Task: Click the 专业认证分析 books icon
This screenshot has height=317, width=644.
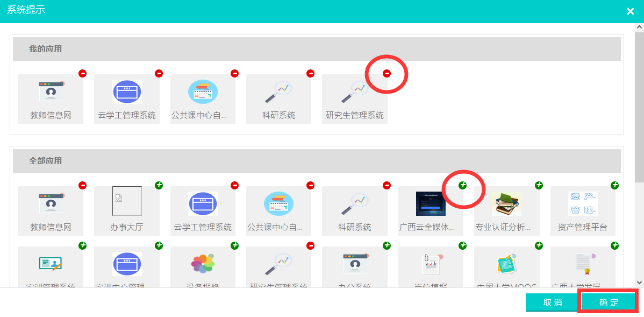Action: [506, 204]
